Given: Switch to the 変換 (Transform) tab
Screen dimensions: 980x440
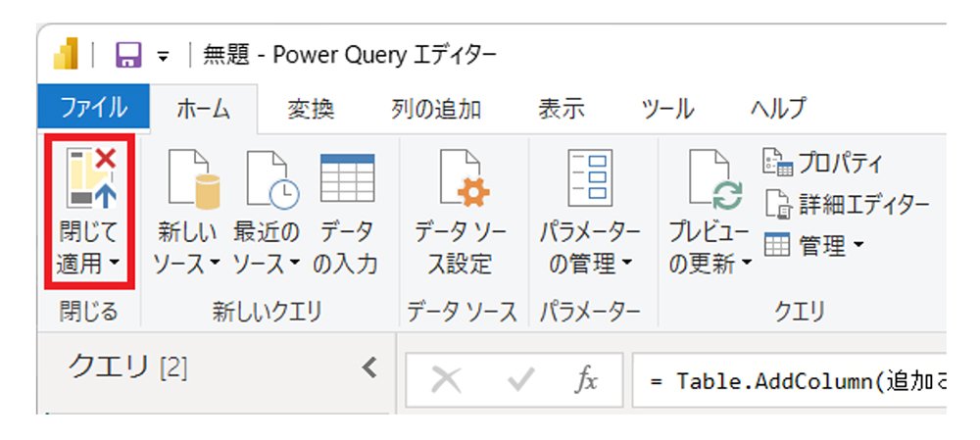Looking at the screenshot, I should 311,110.
